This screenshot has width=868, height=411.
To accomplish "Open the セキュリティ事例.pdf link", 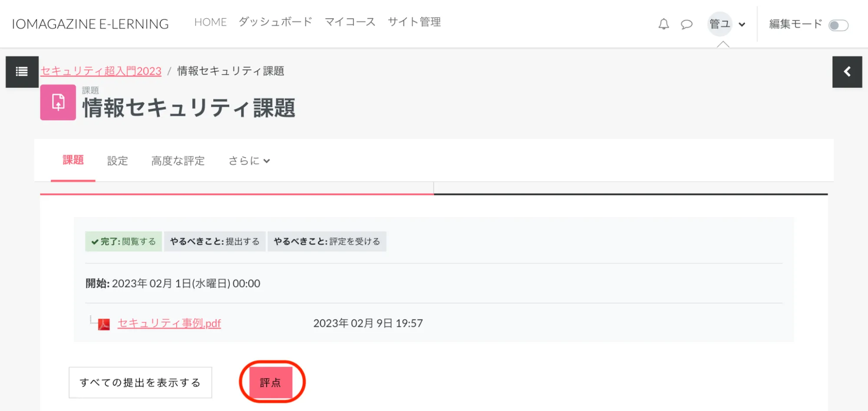I will [169, 323].
